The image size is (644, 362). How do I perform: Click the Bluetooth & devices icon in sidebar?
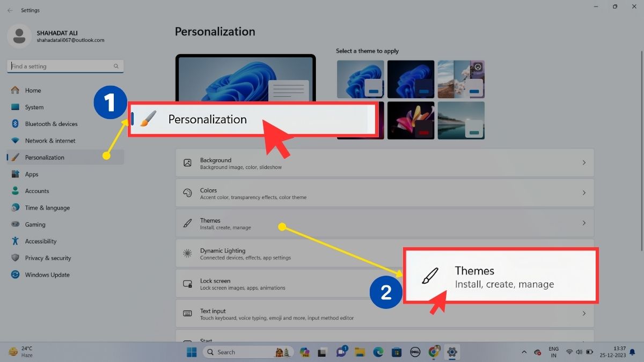(16, 124)
